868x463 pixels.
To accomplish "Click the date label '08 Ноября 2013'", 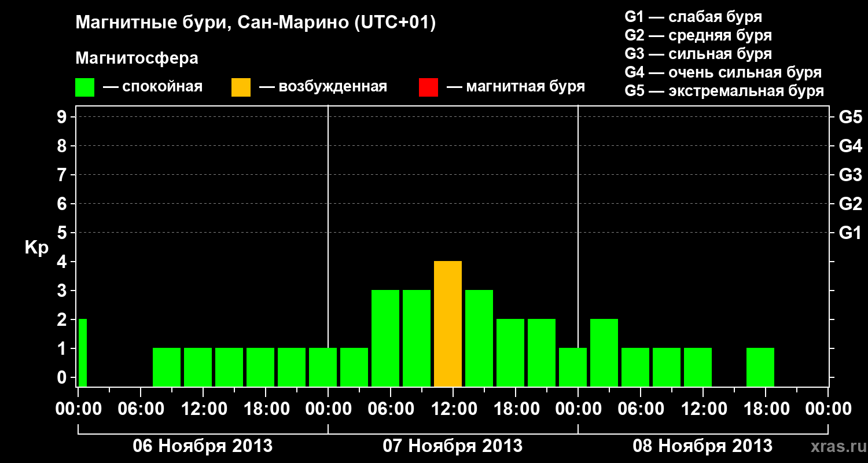I will coord(703,446).
